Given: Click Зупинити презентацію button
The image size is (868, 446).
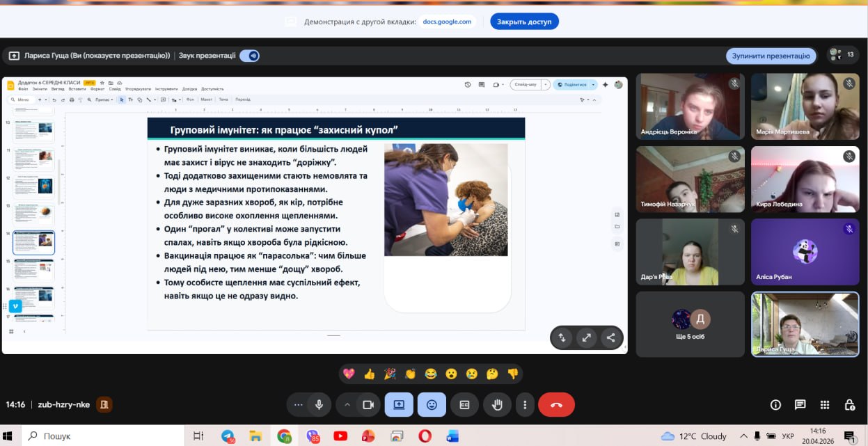Looking at the screenshot, I should [771, 56].
